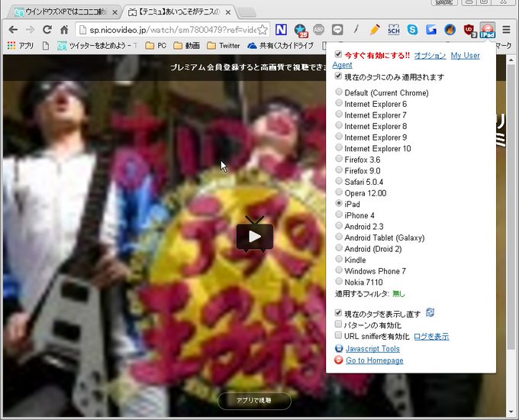Uncheck 現在のタブを表示し直す checkbox
Screen dimensions: 519x420
(x=338, y=312)
